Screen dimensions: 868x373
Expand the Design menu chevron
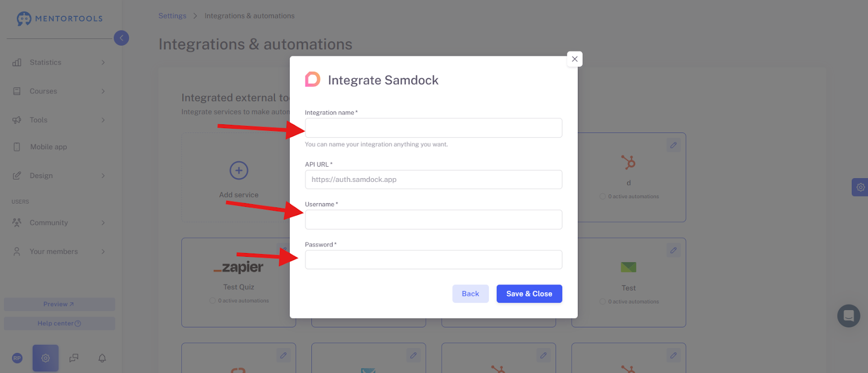[103, 176]
